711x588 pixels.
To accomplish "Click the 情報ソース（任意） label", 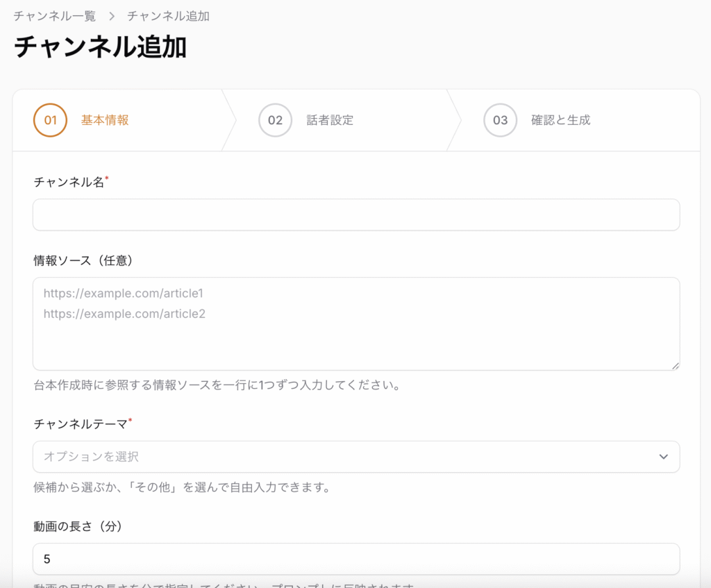I will [x=83, y=261].
